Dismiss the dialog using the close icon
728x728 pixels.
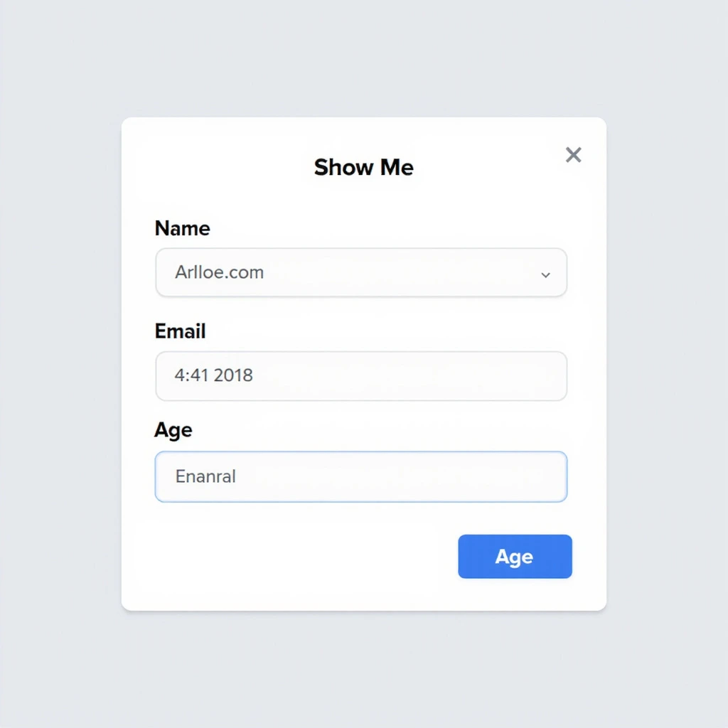pyautogui.click(x=573, y=155)
